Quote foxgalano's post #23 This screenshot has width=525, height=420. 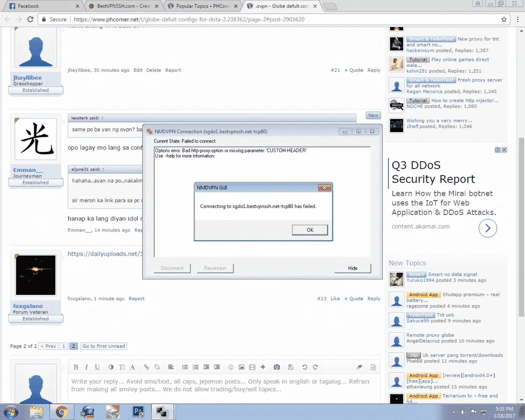tap(353, 298)
